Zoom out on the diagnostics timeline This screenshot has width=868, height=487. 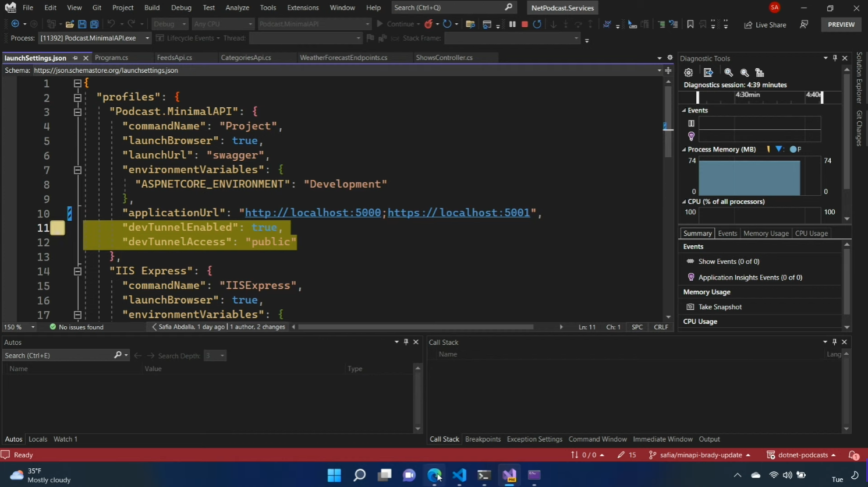[745, 73]
